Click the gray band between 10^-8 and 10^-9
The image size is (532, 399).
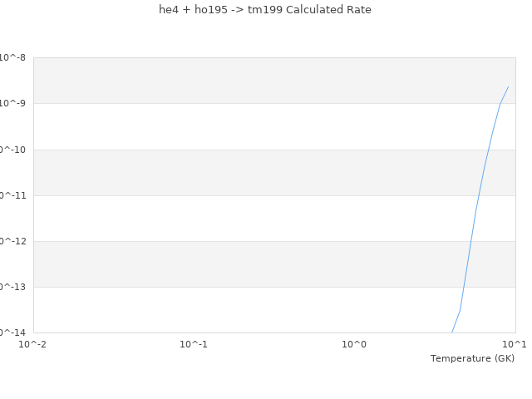click(249, 81)
